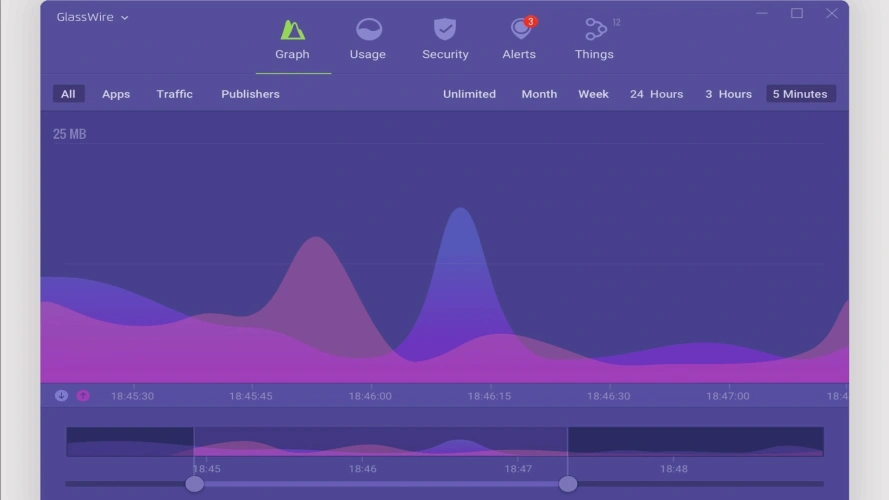Select the 5 Minutes range
The height and width of the screenshot is (500, 889).
click(800, 94)
